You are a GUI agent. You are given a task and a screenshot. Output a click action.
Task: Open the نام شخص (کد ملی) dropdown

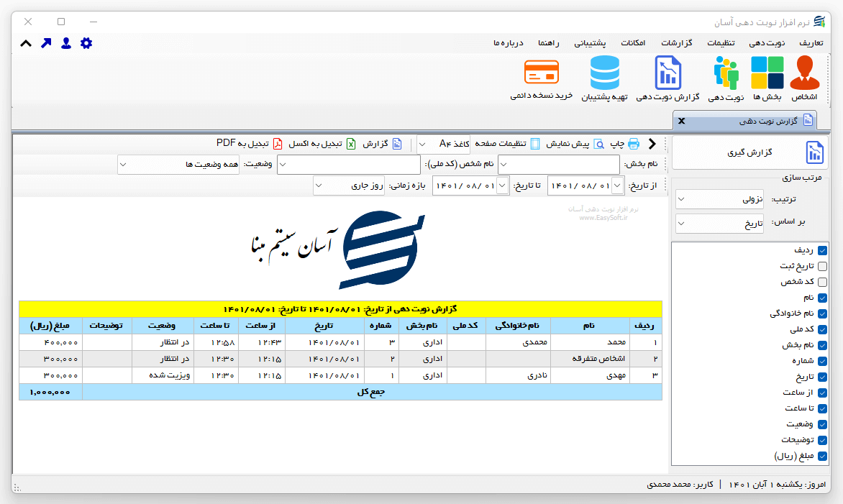tap(348, 165)
